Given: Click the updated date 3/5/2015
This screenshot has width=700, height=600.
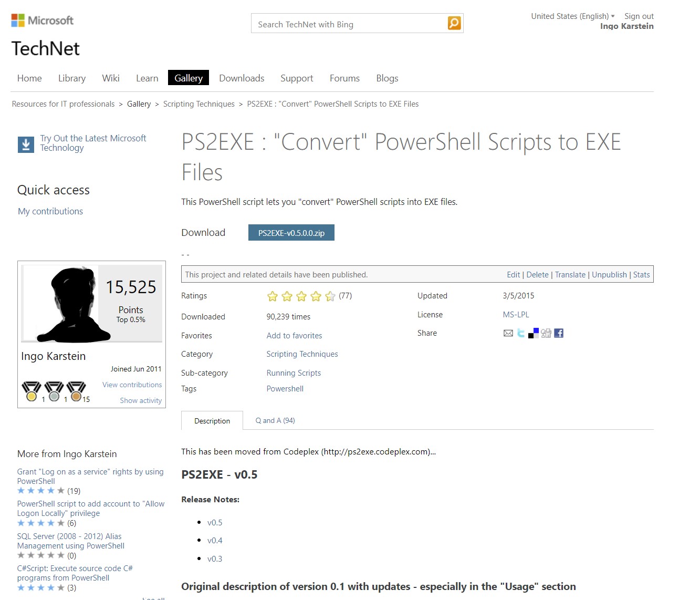Looking at the screenshot, I should click(518, 296).
